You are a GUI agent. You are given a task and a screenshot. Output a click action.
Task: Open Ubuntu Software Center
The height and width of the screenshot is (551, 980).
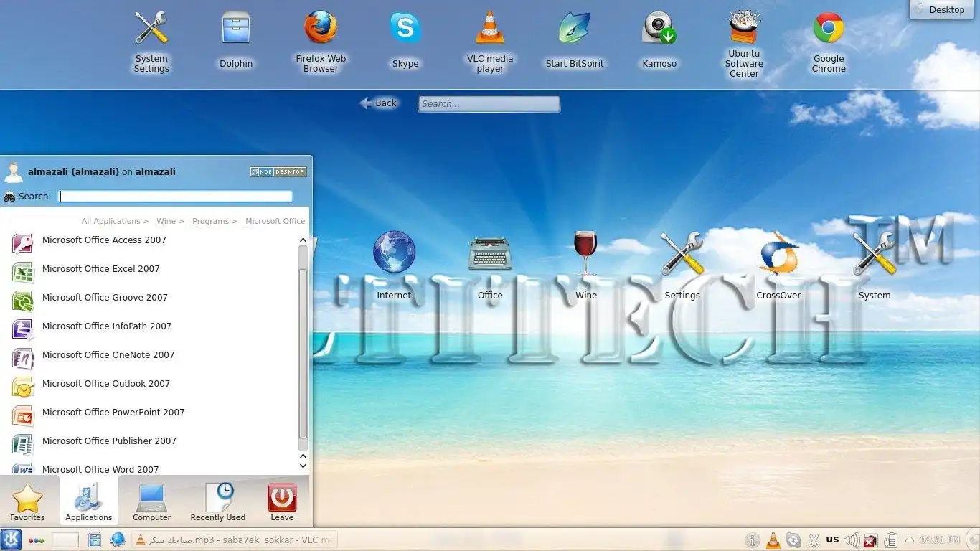pos(744,43)
